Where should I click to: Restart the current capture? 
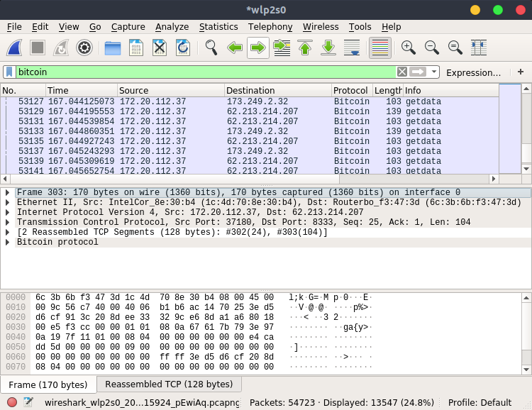(61, 48)
